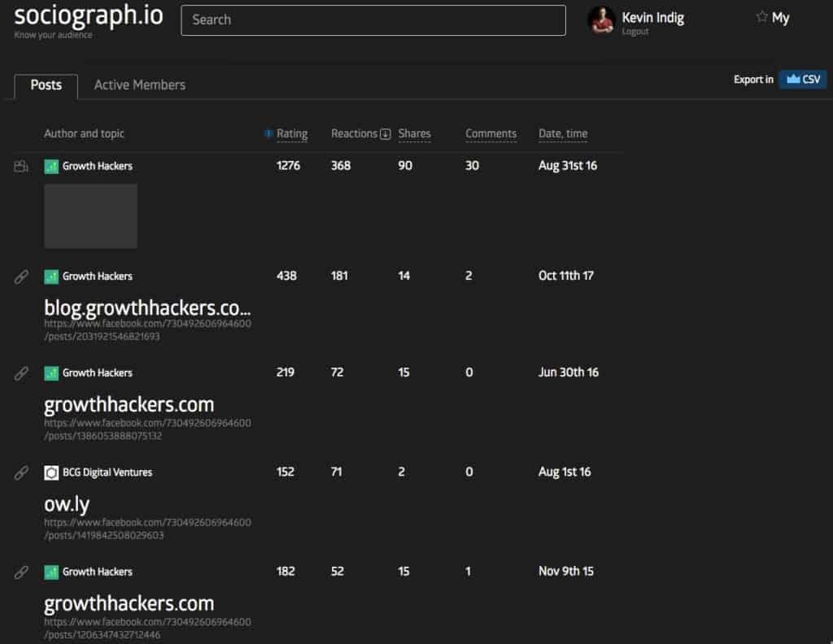Click the star icon beside My
The image size is (833, 644).
761,17
